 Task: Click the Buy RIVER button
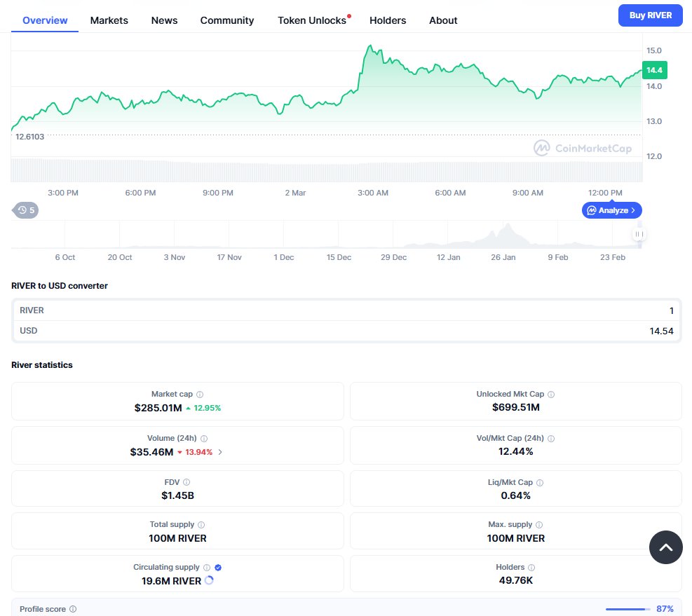pos(650,15)
